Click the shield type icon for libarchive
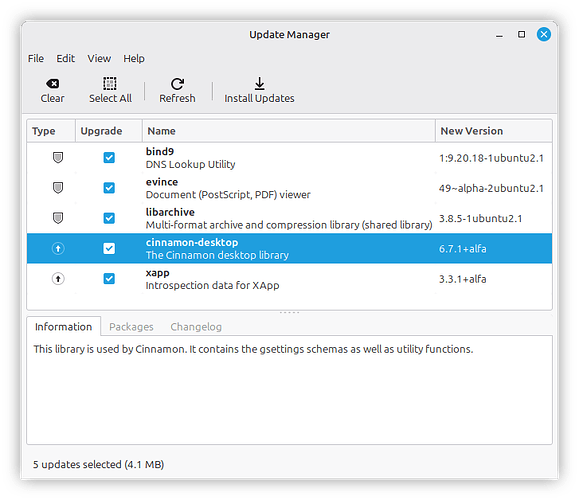 tap(58, 218)
